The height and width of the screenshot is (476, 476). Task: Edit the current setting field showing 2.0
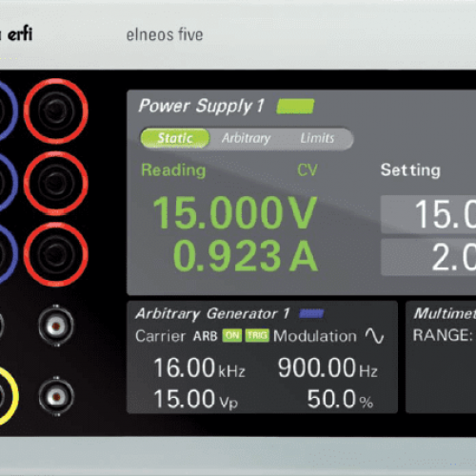(x=428, y=257)
